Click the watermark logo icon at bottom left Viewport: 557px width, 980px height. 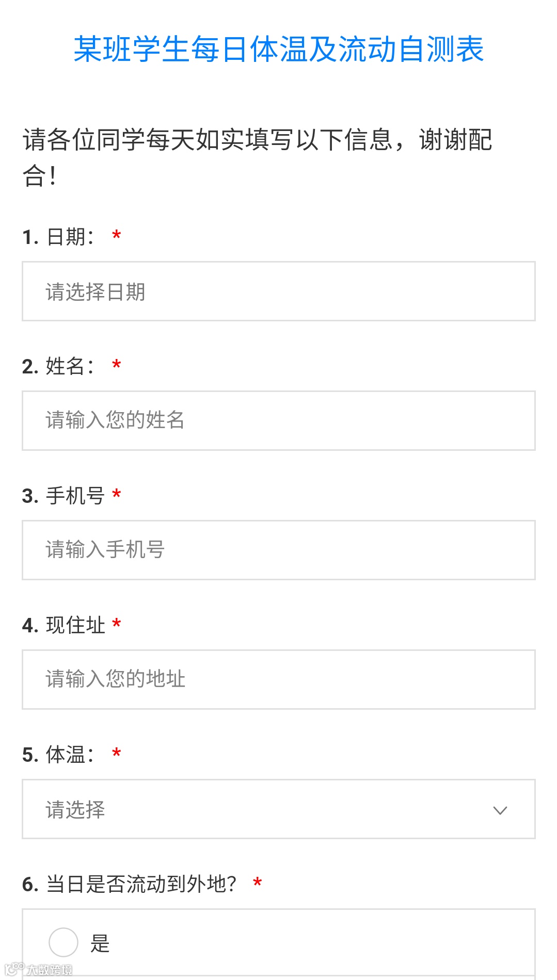click(x=14, y=969)
